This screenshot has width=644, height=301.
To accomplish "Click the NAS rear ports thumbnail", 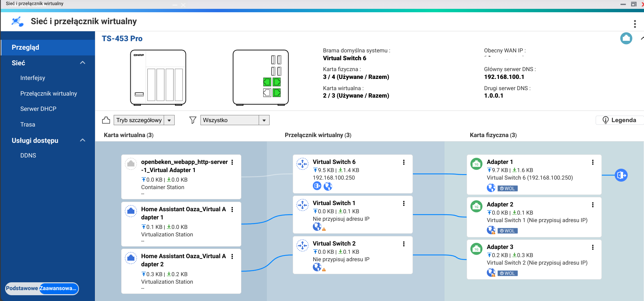I will pyautogui.click(x=261, y=78).
